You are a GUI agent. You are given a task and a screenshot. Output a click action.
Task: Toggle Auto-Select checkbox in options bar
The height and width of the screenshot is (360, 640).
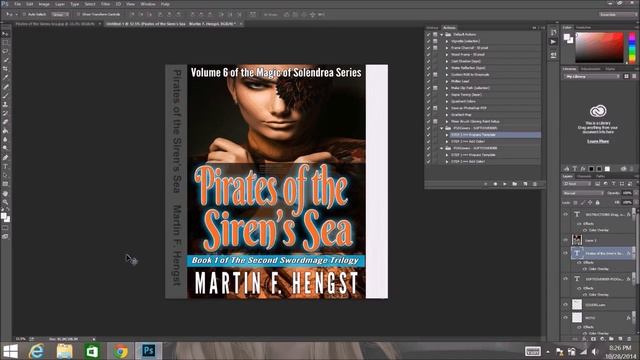tap(24, 14)
